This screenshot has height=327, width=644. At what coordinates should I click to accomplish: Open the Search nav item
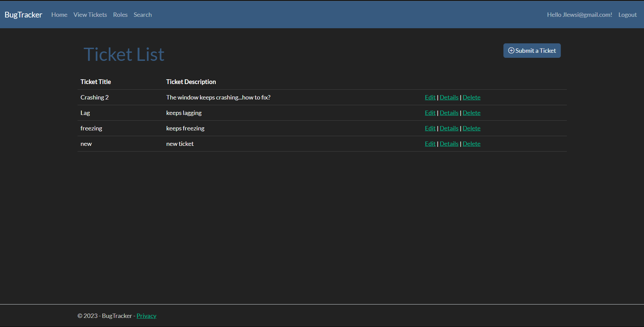click(143, 15)
